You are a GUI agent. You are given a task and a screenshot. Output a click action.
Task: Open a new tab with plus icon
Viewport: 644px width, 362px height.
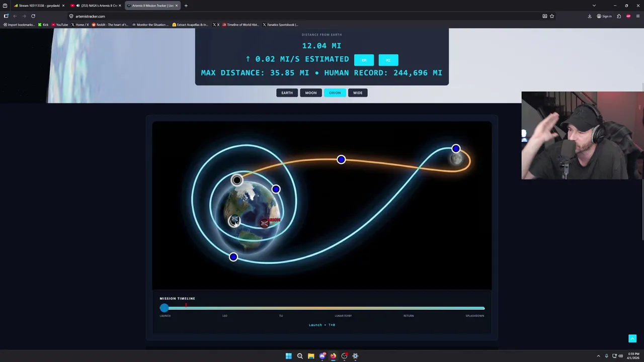[186, 6]
